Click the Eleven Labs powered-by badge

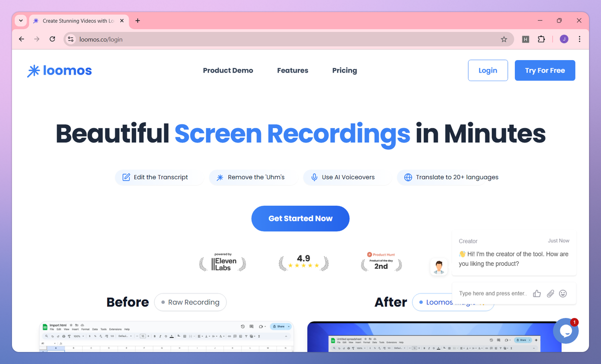click(x=222, y=262)
